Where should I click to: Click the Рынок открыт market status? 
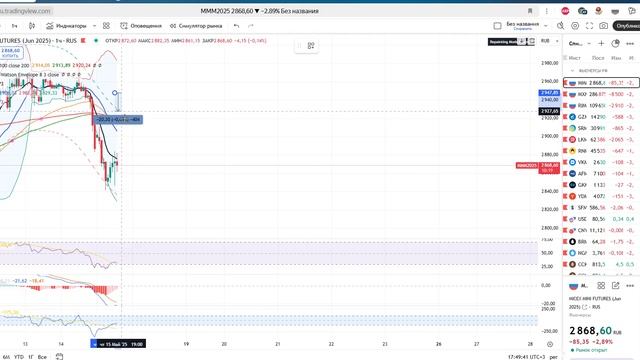(x=589, y=350)
